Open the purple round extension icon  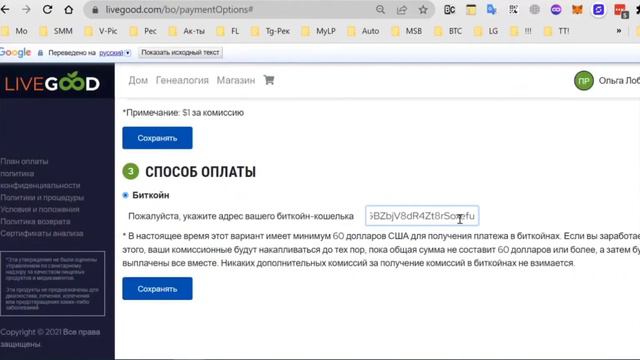556,9
